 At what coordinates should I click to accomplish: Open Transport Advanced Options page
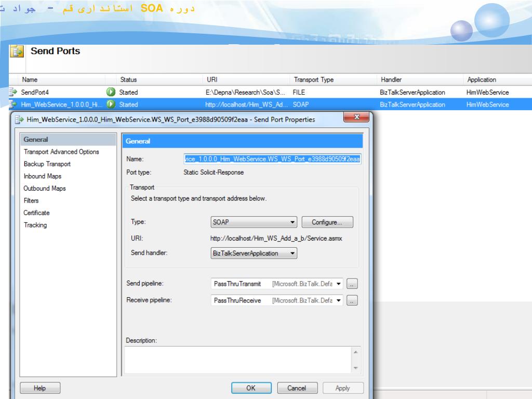click(x=61, y=152)
